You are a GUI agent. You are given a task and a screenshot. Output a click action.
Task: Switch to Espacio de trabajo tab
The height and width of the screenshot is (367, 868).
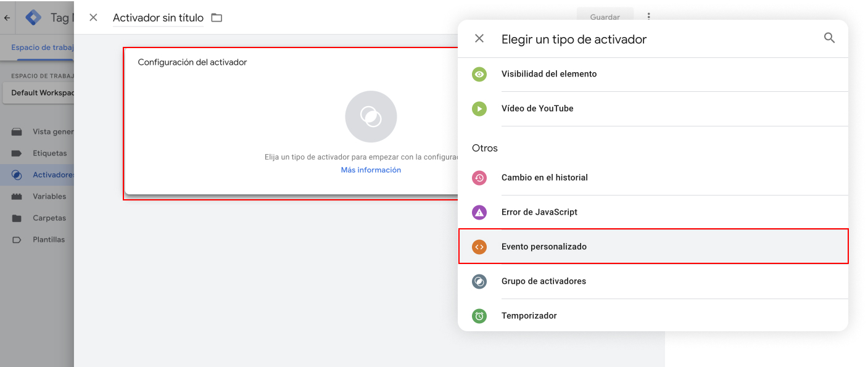[43, 47]
